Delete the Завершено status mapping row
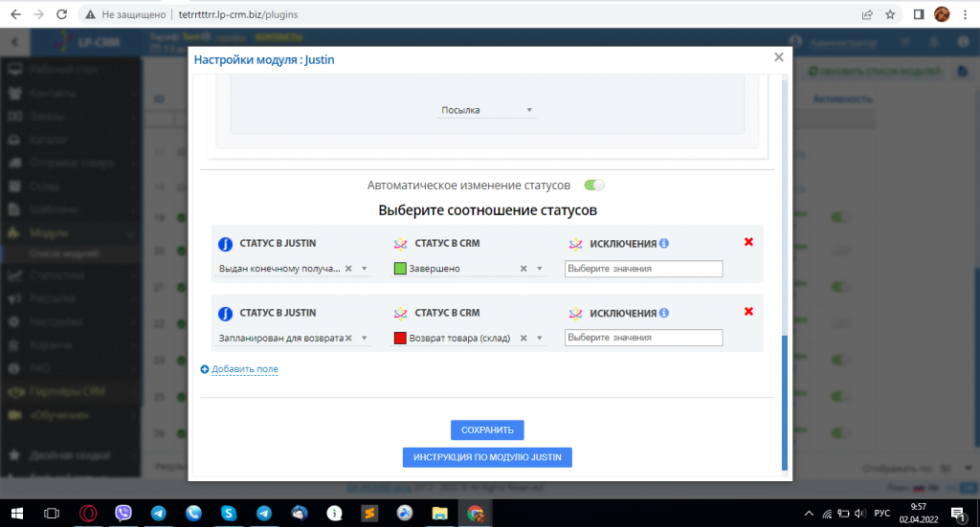The image size is (980, 527). (x=748, y=242)
